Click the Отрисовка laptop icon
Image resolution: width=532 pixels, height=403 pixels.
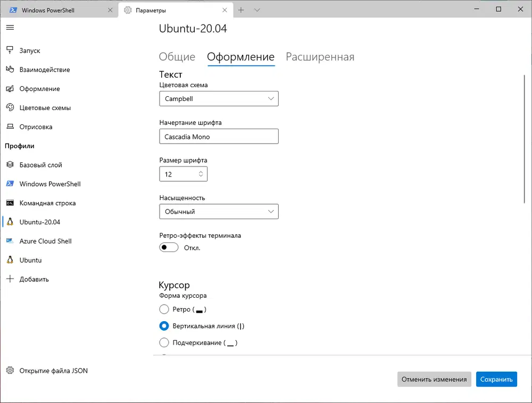coord(10,127)
